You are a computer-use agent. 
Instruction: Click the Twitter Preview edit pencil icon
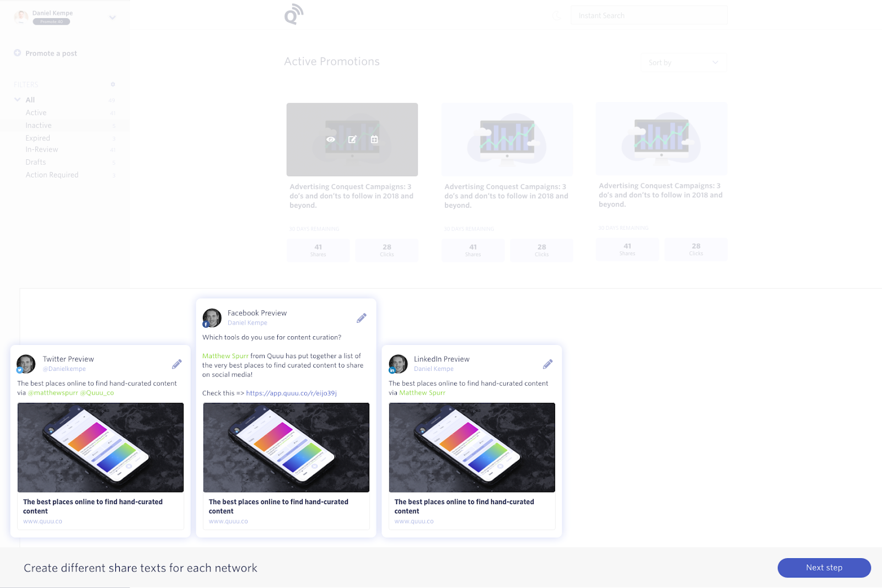(x=176, y=364)
